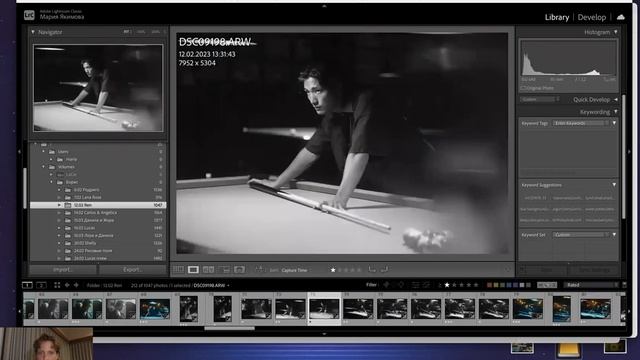Switch to the Develop module
The image size is (640, 360).
(x=592, y=17)
